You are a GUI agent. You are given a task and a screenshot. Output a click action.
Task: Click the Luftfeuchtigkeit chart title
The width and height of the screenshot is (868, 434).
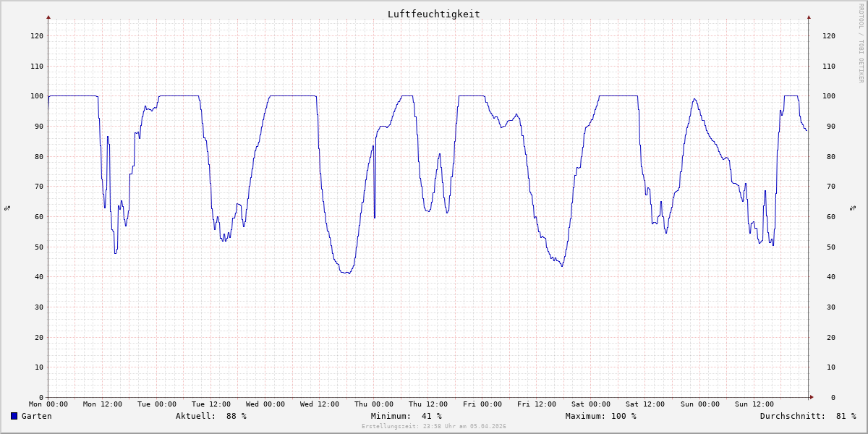tap(433, 14)
